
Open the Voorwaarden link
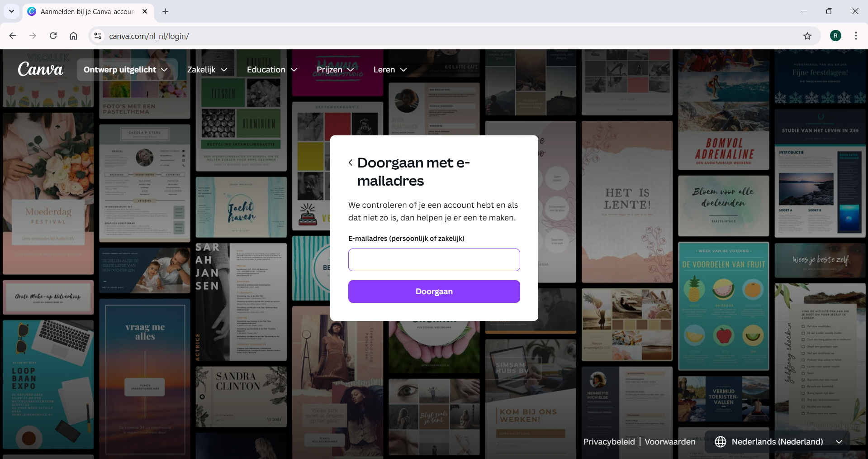point(670,442)
